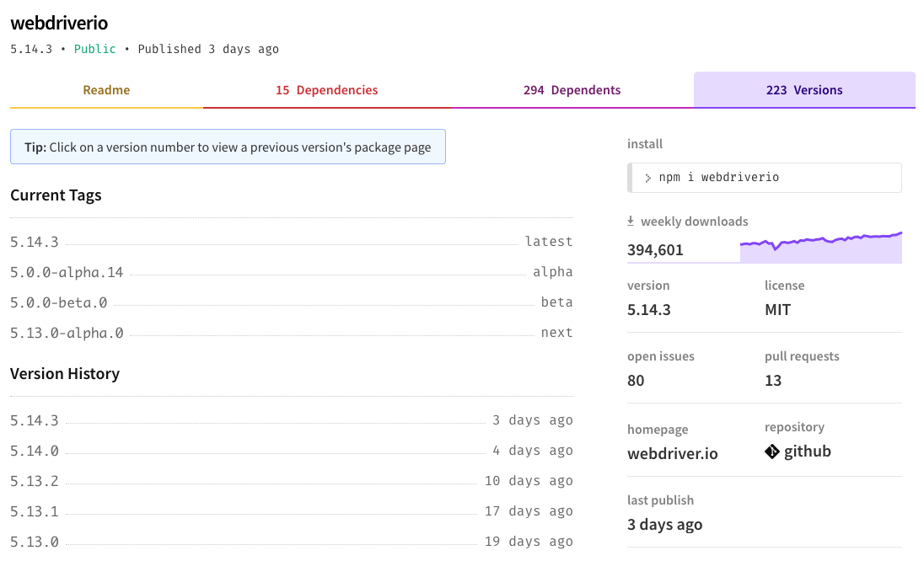Click the prompt chevron in install box
This screenshot has width=924, height=561.
(647, 178)
